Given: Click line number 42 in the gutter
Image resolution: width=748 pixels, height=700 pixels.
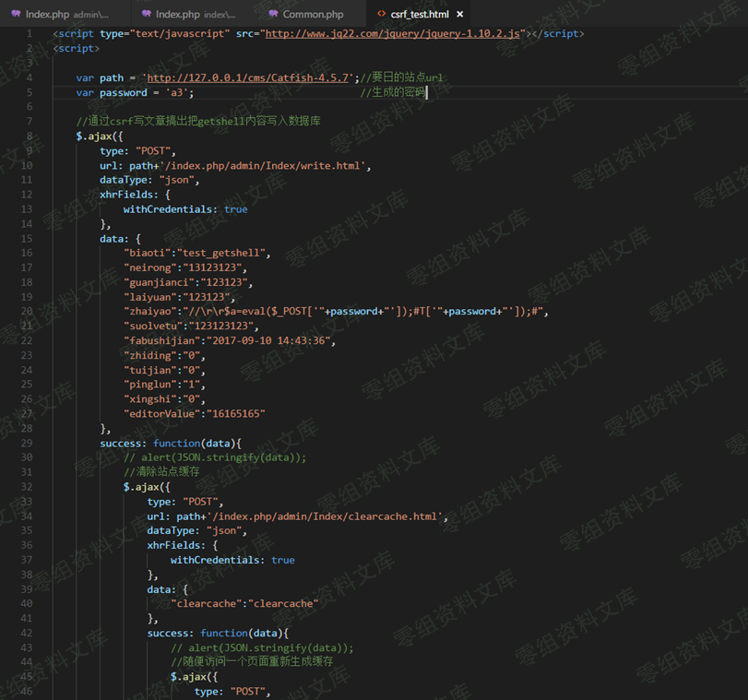Looking at the screenshot, I should coord(28,633).
